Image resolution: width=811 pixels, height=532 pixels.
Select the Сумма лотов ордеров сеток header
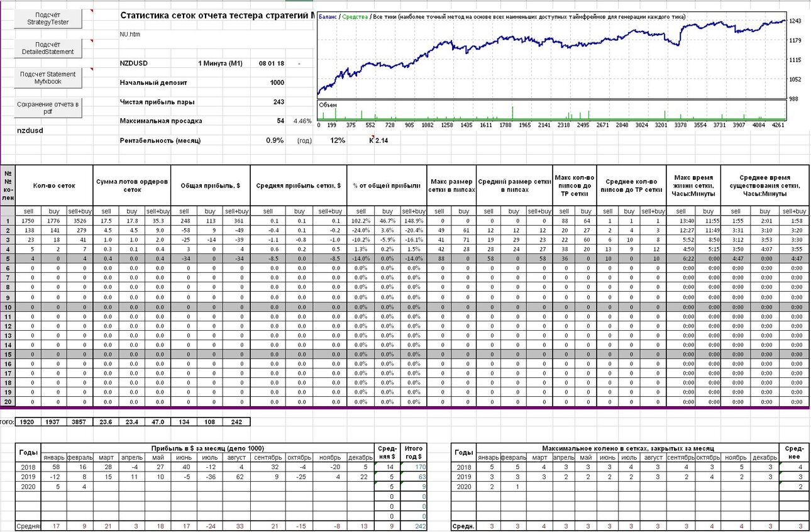pos(132,186)
